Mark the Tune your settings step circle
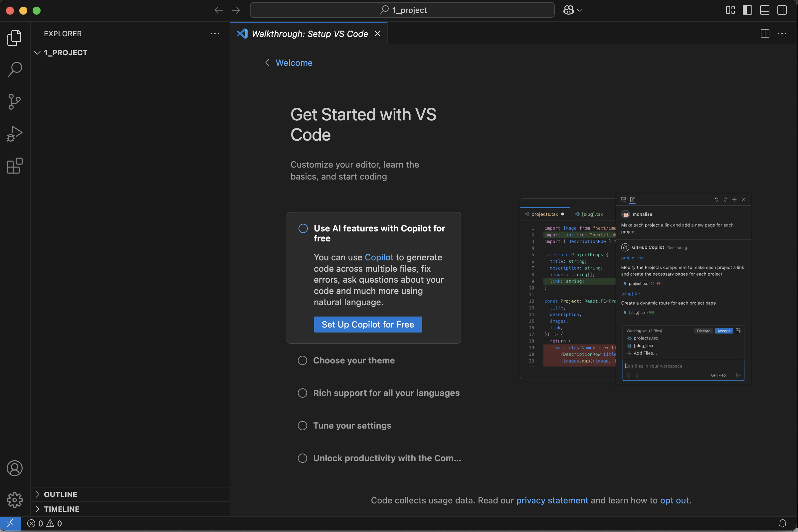 click(x=302, y=426)
